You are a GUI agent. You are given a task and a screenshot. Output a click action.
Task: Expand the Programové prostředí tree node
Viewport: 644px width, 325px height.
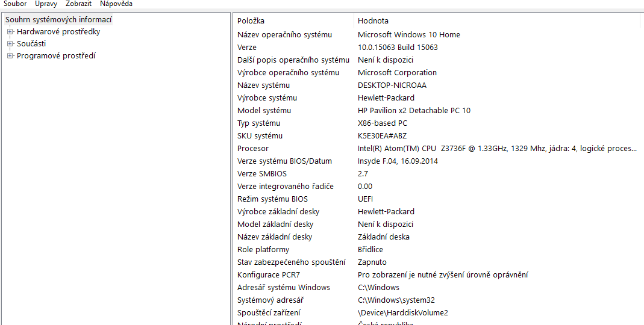pyautogui.click(x=10, y=56)
